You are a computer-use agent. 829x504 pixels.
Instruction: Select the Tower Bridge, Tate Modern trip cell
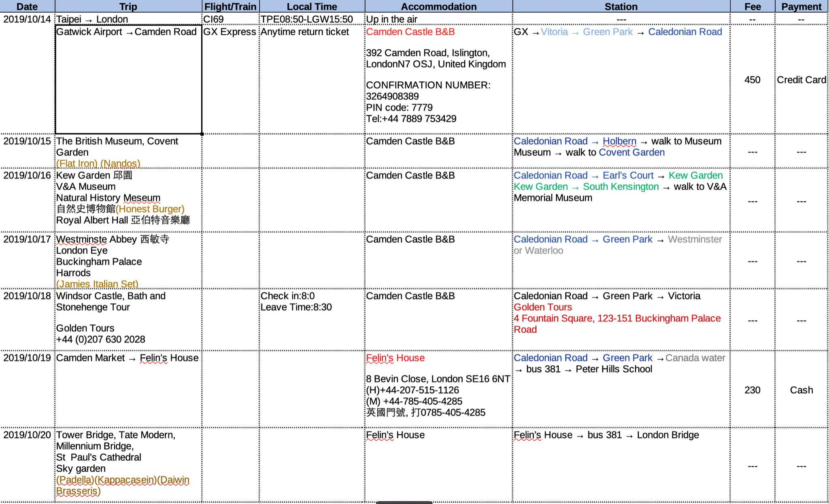coord(128,463)
